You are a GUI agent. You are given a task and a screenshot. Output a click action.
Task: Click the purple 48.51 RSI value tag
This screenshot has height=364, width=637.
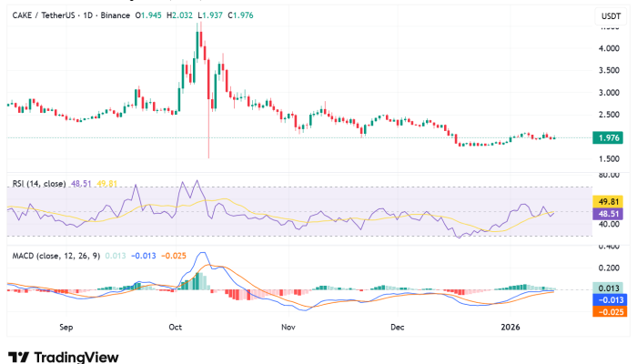tap(605, 213)
